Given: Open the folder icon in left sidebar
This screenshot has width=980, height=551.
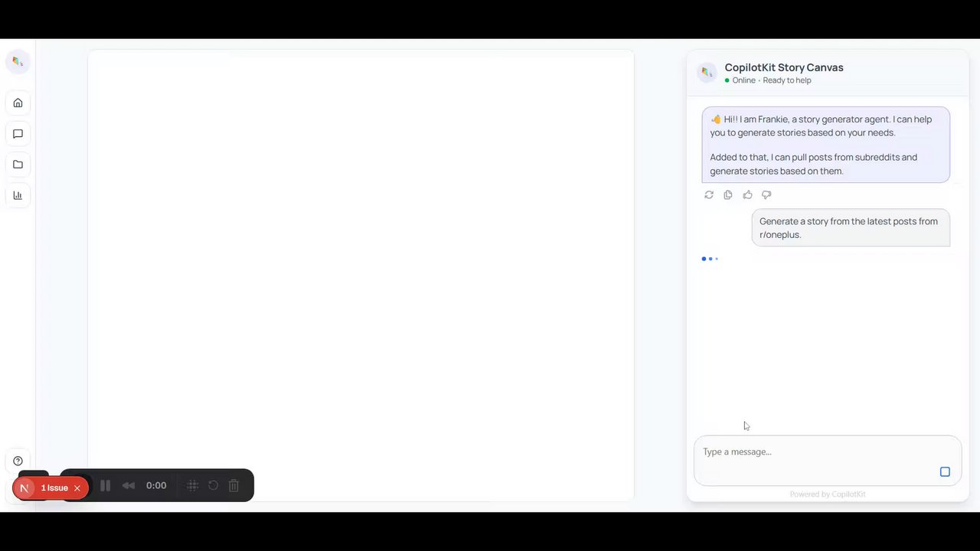Looking at the screenshot, I should 18,165.
